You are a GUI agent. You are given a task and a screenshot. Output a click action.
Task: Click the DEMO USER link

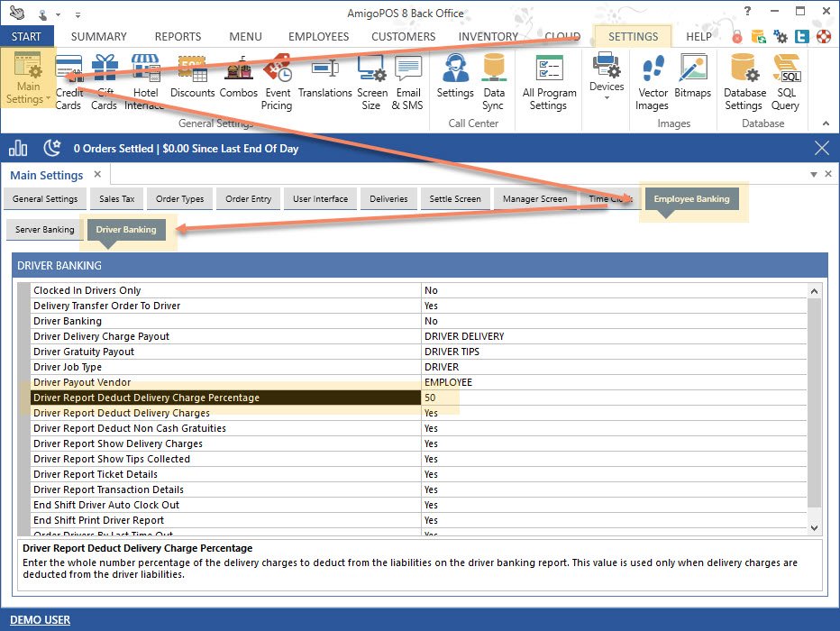click(x=41, y=620)
